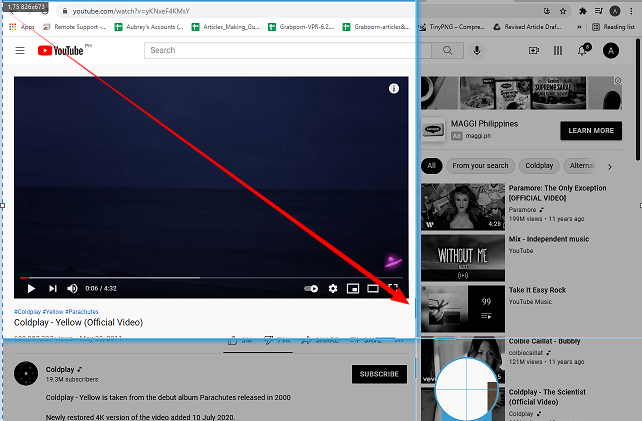This screenshot has width=642, height=421.
Task: Bookmark this page with star icon
Action: pyautogui.click(x=563, y=11)
